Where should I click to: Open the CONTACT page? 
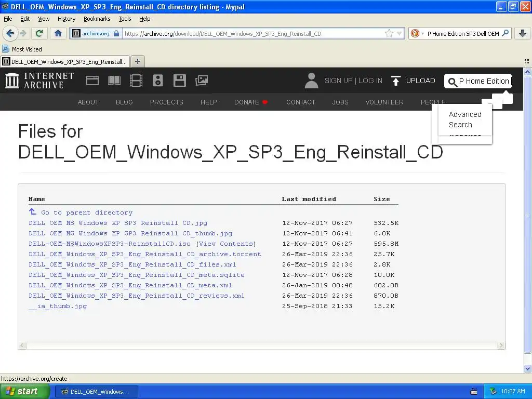click(301, 102)
